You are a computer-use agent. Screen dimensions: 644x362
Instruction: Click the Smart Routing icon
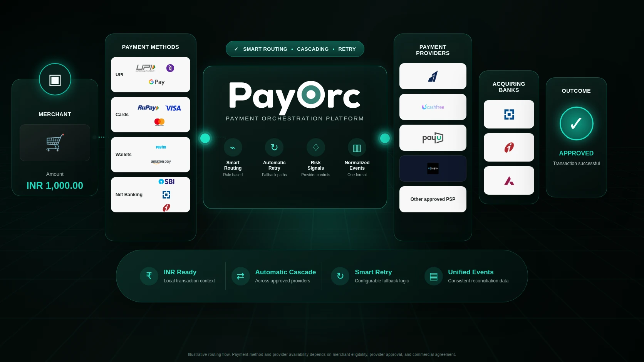(x=233, y=148)
